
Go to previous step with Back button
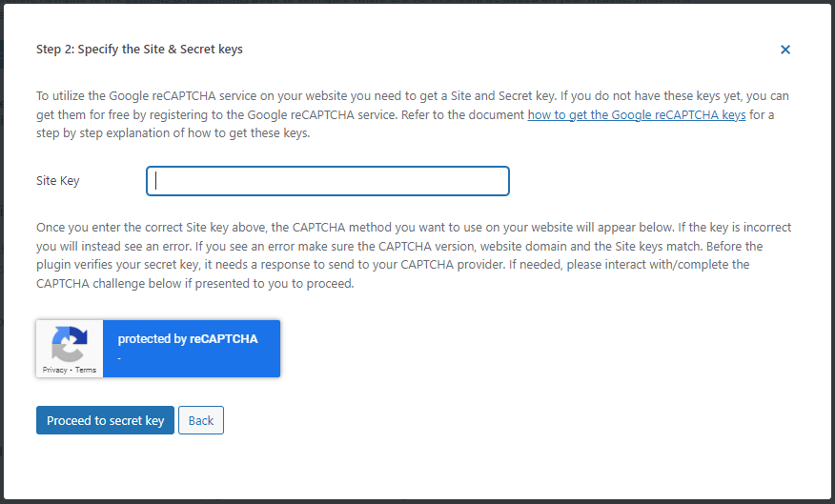[x=201, y=420]
